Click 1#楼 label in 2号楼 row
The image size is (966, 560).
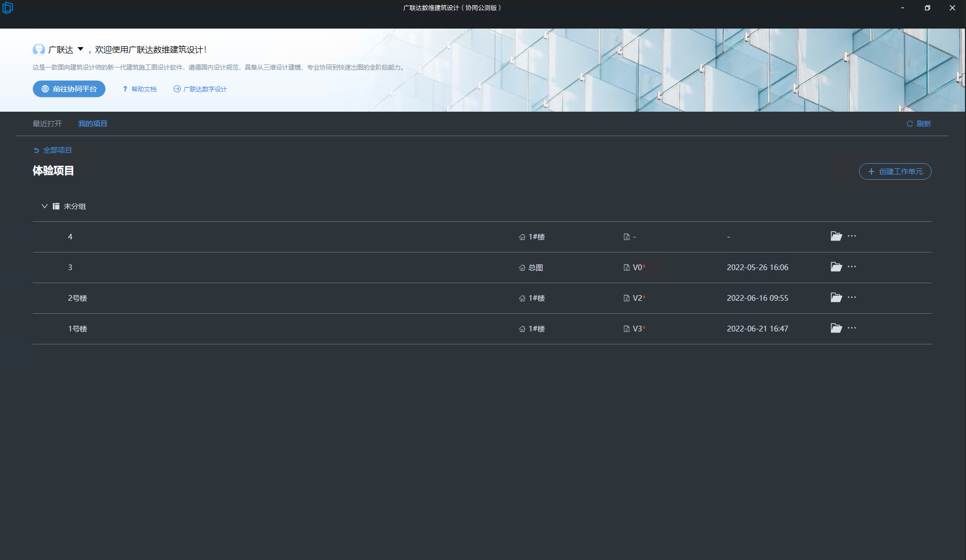pos(537,298)
